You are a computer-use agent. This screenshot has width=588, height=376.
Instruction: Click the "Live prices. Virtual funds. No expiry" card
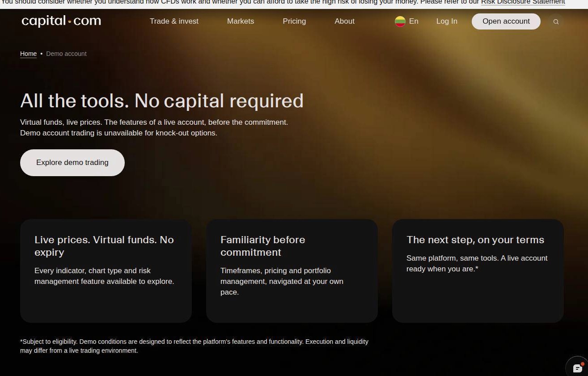(x=106, y=271)
